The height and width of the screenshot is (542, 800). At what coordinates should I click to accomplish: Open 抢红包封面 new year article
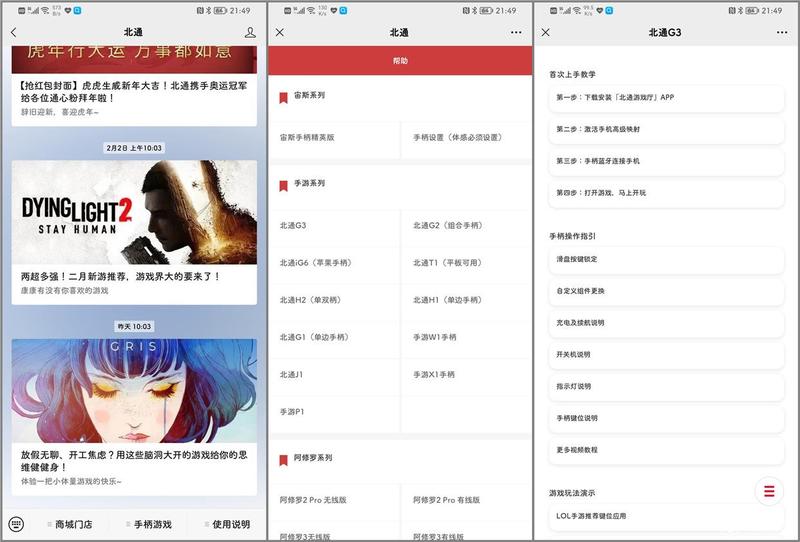click(134, 92)
